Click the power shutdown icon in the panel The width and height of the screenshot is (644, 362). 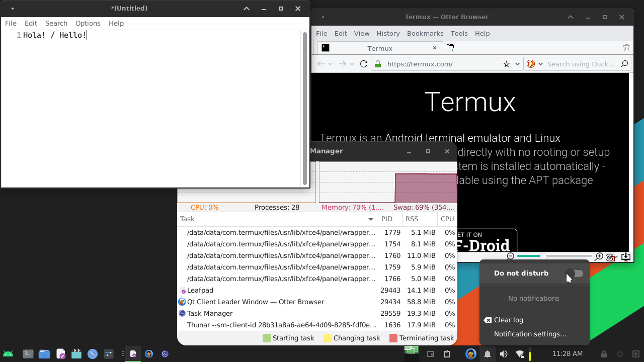(x=620, y=354)
